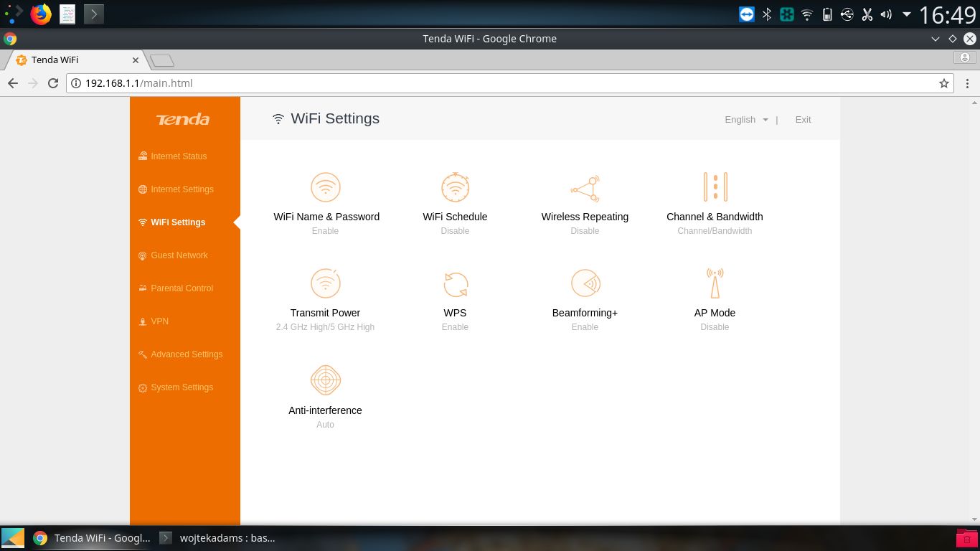
Task: Click the WiFi Name & Password label
Action: pos(326,217)
